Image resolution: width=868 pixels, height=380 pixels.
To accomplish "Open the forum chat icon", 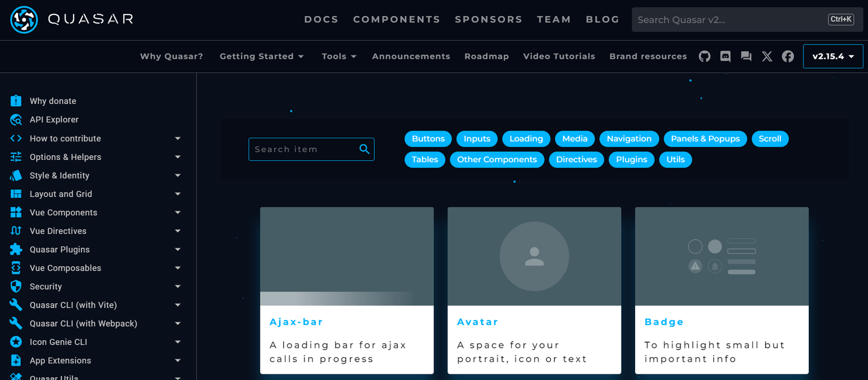I will click(x=746, y=56).
